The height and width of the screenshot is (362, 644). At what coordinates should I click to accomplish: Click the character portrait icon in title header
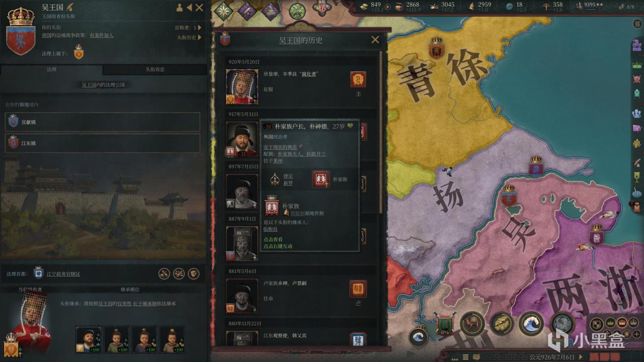point(179,8)
